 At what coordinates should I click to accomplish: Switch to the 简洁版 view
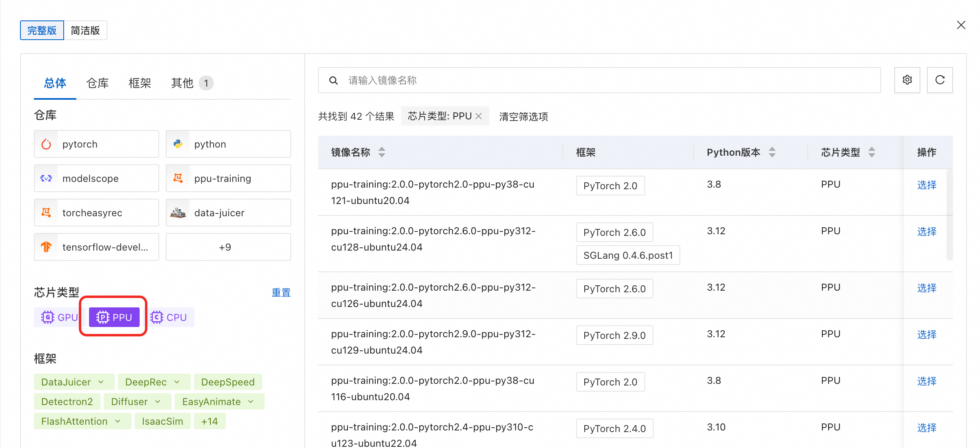[x=85, y=30]
